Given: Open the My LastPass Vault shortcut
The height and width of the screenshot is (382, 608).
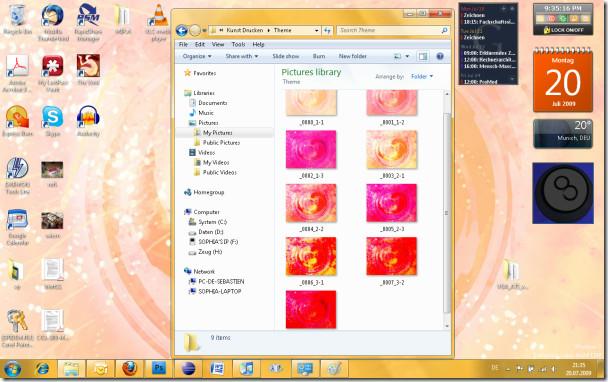Looking at the screenshot, I should [x=53, y=74].
